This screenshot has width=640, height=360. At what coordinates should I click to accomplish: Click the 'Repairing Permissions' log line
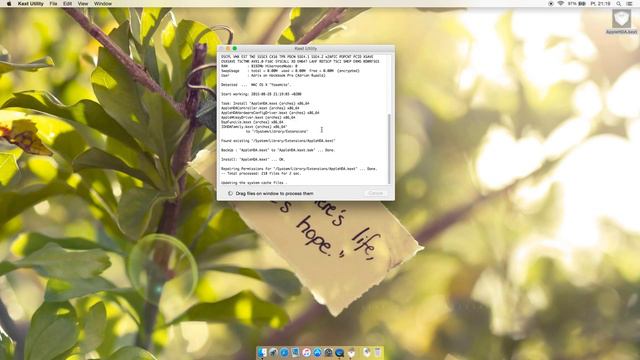pyautogui.click(x=299, y=169)
